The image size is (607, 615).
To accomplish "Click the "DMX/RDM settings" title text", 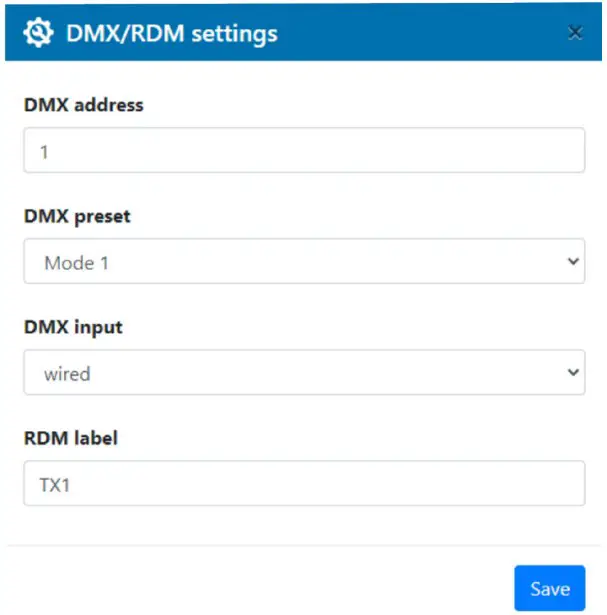I will [171, 33].
